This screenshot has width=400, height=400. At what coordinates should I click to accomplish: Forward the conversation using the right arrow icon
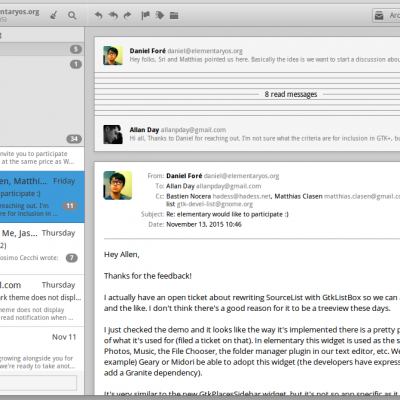127,15
